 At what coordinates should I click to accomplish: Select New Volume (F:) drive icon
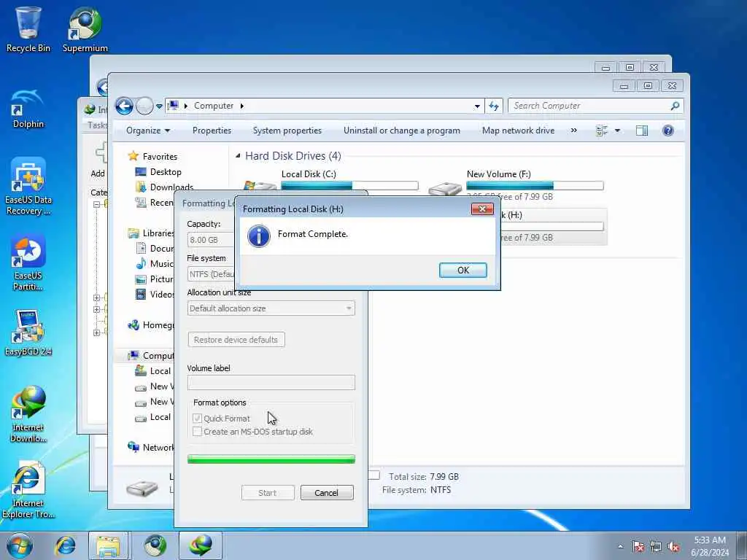click(x=445, y=188)
